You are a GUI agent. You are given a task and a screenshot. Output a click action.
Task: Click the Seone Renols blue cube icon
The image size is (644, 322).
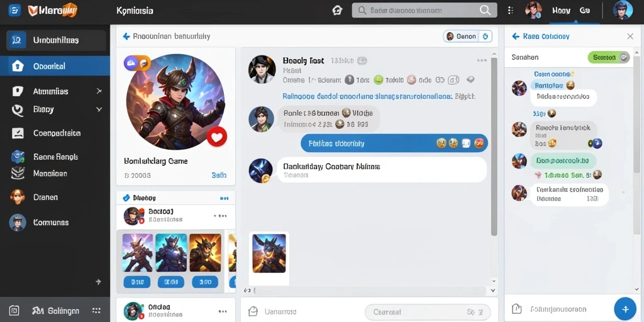(18, 157)
